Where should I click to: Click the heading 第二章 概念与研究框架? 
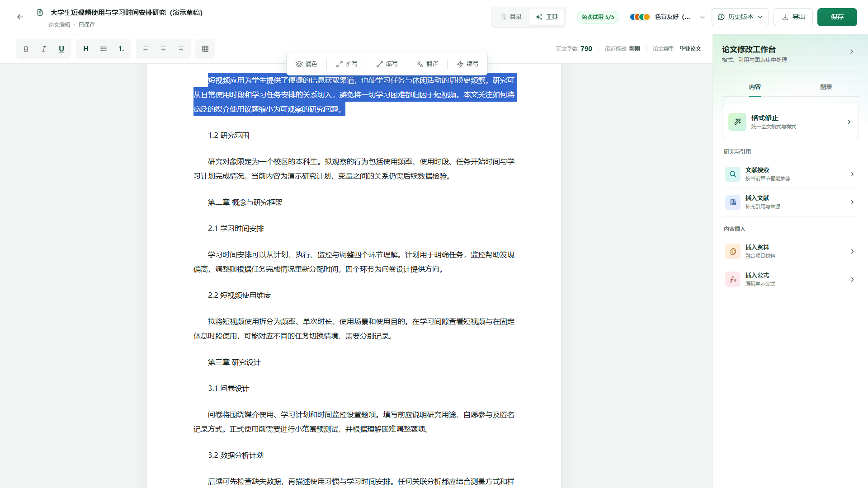[245, 202]
